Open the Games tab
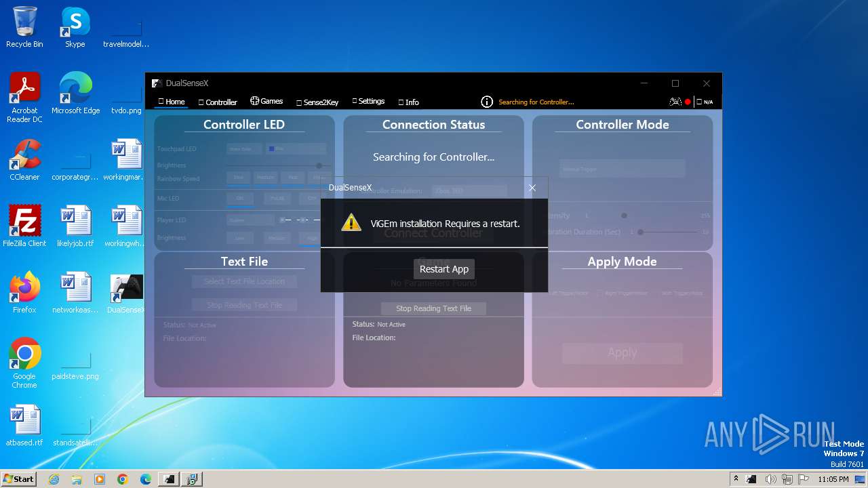The image size is (868, 488). [267, 101]
